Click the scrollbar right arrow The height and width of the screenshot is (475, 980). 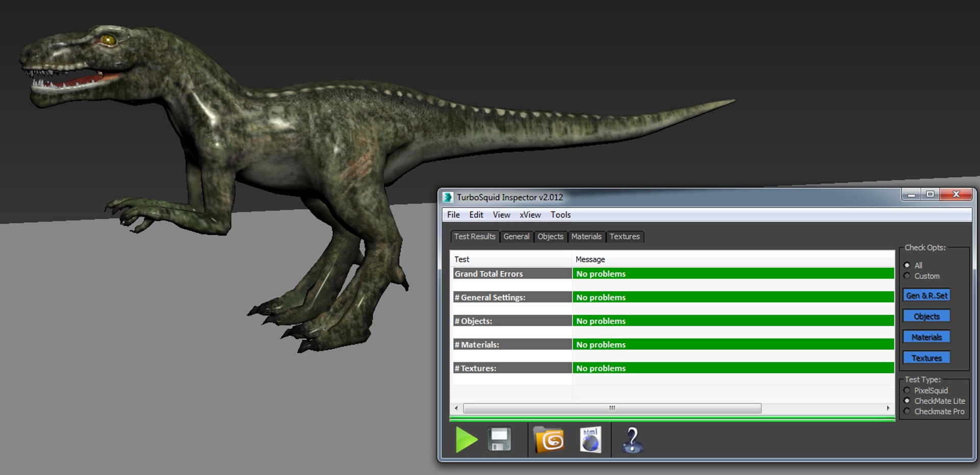point(888,408)
